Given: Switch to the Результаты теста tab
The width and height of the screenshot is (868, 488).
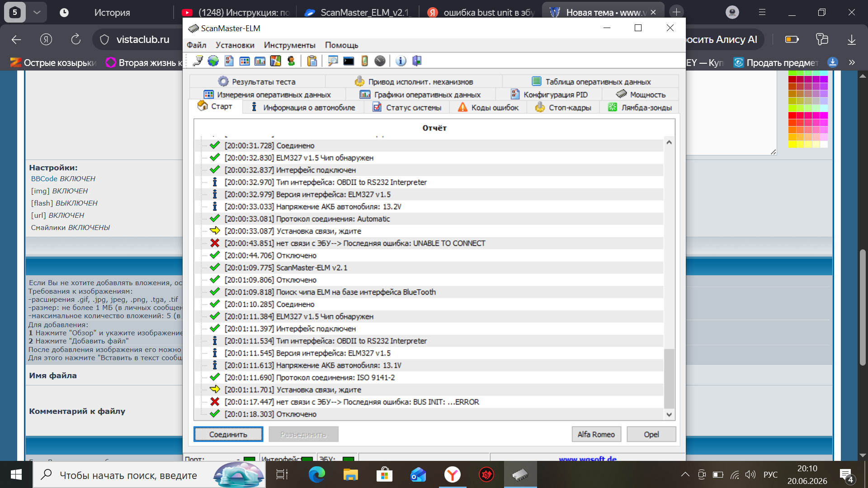Looking at the screenshot, I should point(257,81).
